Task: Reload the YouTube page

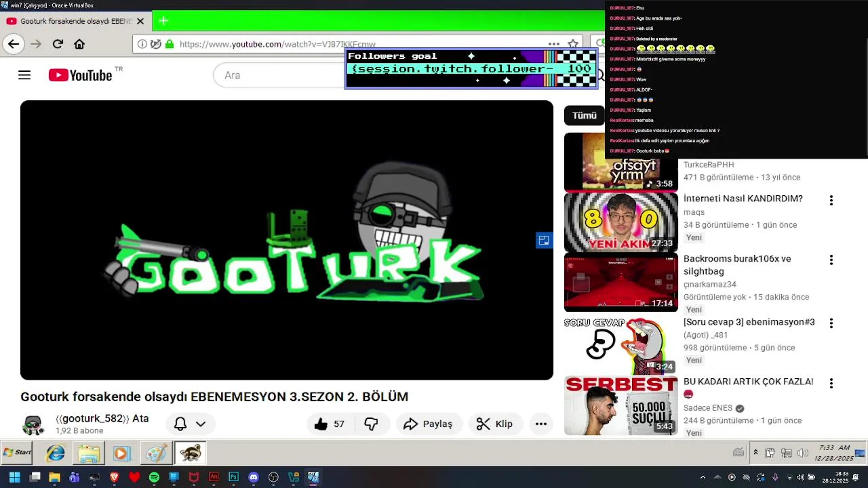Action: (58, 44)
